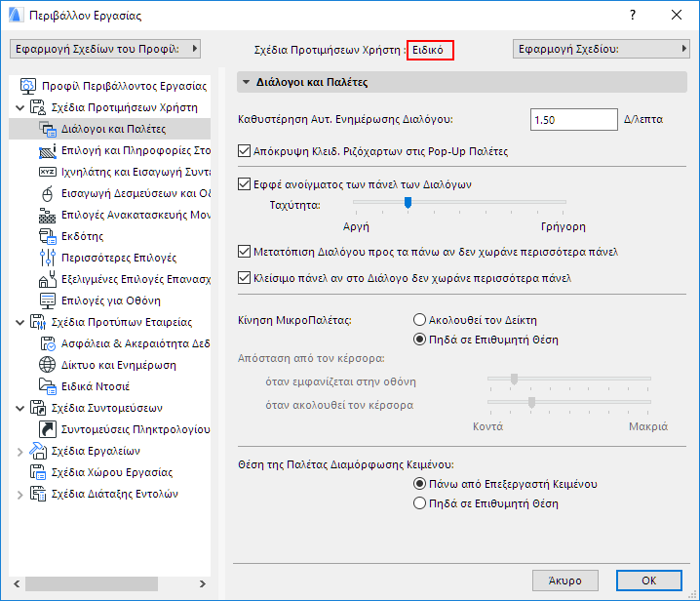The height and width of the screenshot is (601, 700).
Task: Open Συντομεύσεις Πληκτρολογίου tree item
Action: [x=136, y=429]
